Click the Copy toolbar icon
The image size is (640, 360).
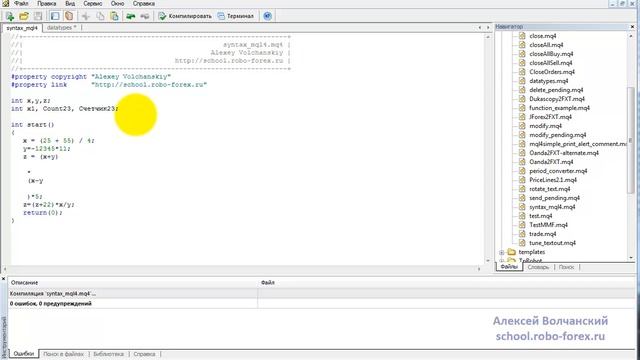100,16
